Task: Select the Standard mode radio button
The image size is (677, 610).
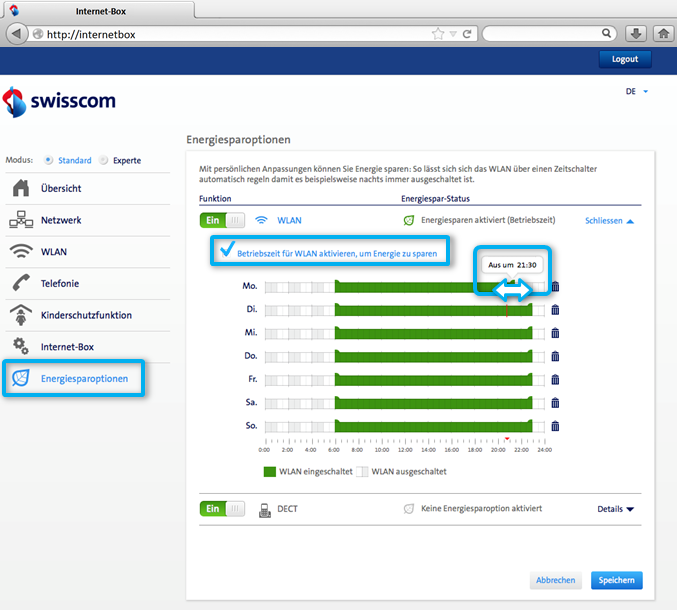Action: point(48,160)
